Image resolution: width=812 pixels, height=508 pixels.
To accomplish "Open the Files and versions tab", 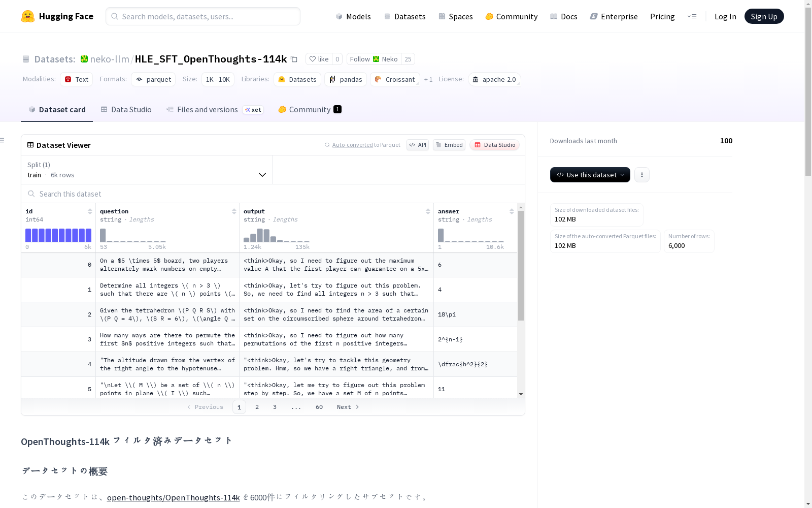I will pos(215,109).
